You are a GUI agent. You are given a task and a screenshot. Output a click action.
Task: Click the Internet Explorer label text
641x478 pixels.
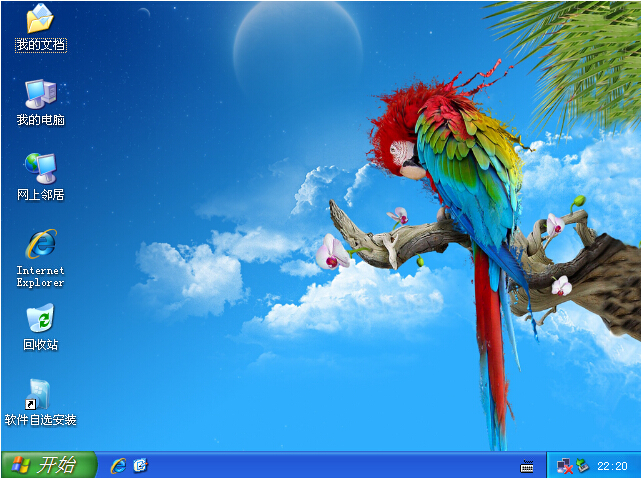click(x=40, y=276)
